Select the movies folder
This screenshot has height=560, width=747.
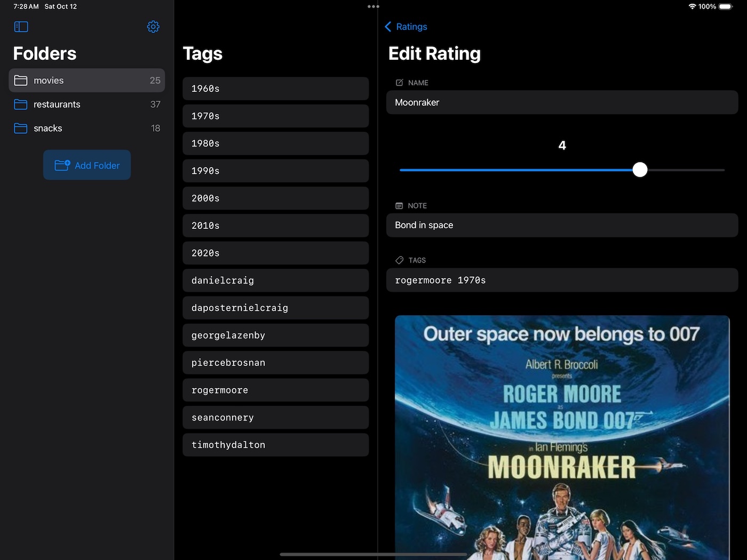[85, 81]
